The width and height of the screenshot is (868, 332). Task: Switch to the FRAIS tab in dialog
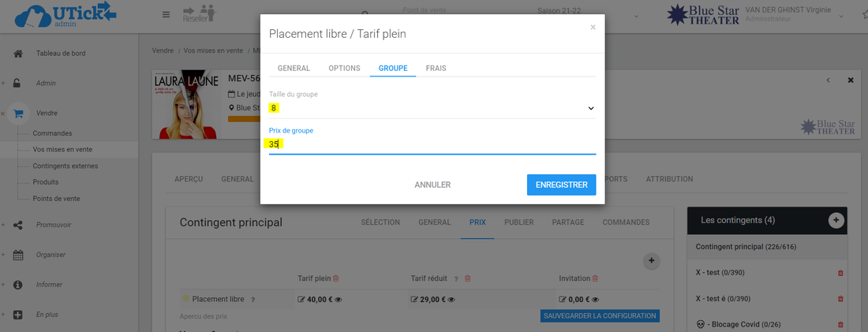436,69
